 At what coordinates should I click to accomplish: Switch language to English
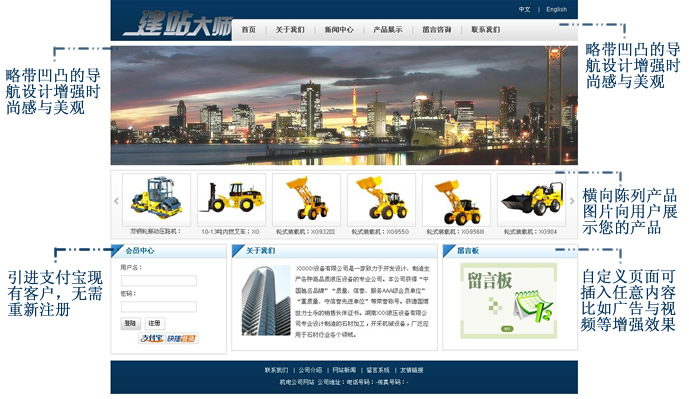click(x=556, y=9)
